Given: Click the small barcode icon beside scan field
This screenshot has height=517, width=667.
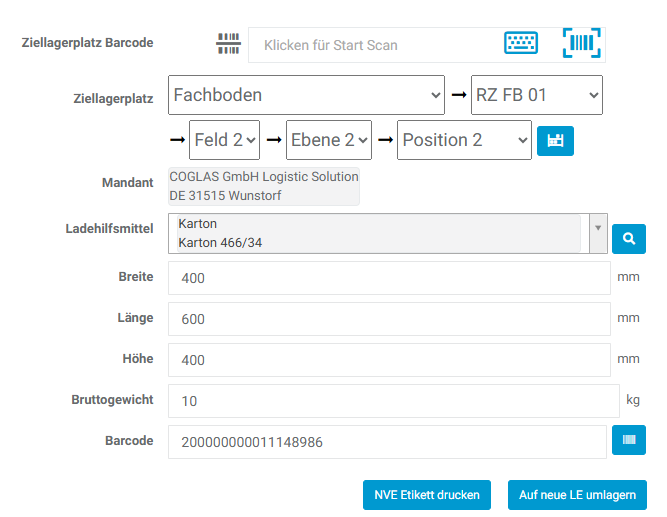Looking at the screenshot, I should pyautogui.click(x=229, y=44).
